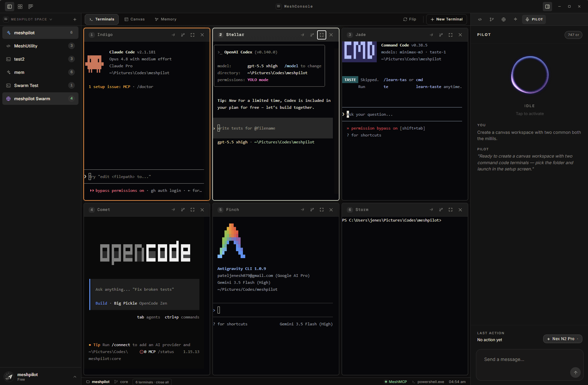588x385 pixels.
Task: Open the code view icon in right panel tabs
Action: pyautogui.click(x=480, y=19)
